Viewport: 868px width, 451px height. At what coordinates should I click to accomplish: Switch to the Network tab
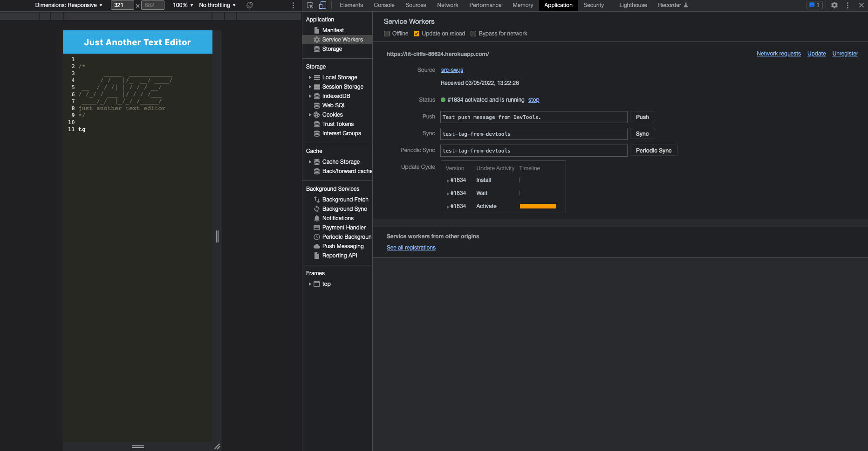[448, 5]
